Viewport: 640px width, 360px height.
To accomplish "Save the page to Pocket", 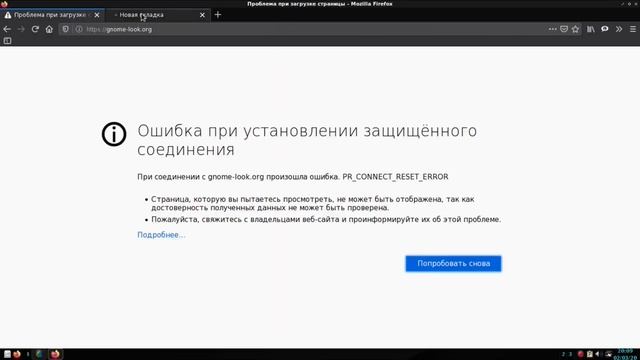I will click(x=564, y=29).
